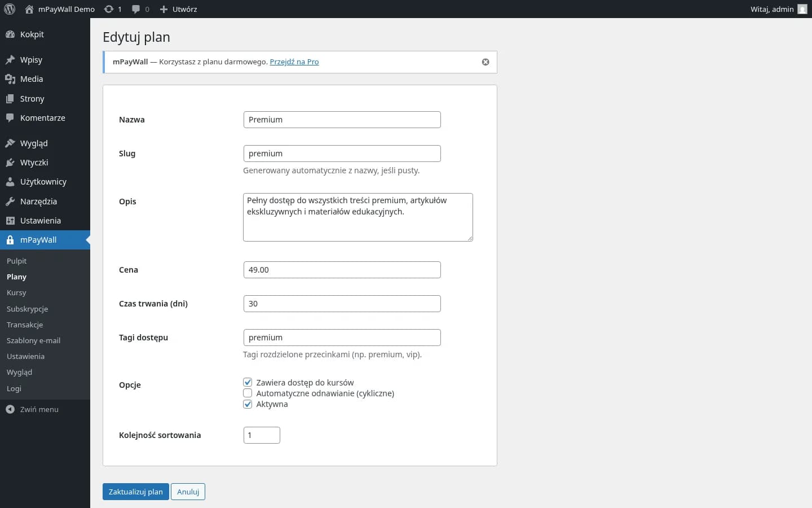Click the Zaktualizuj plan button
Image resolution: width=812 pixels, height=508 pixels.
tap(135, 492)
